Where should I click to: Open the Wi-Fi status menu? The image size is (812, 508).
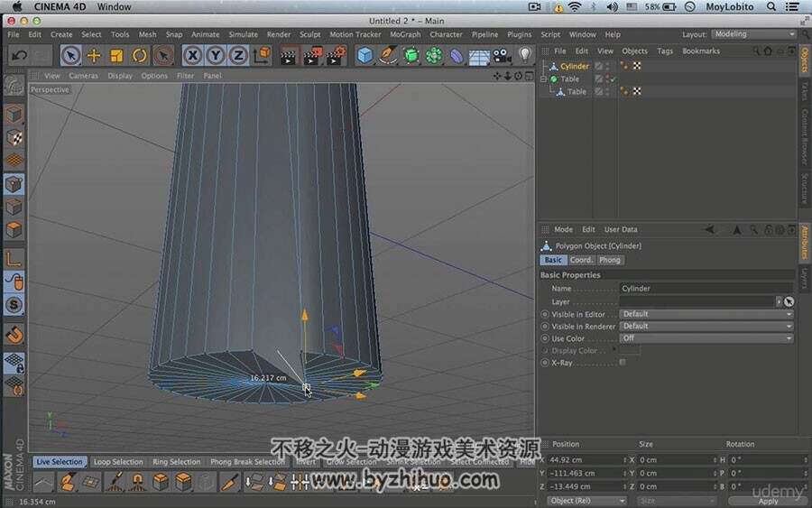click(x=575, y=6)
